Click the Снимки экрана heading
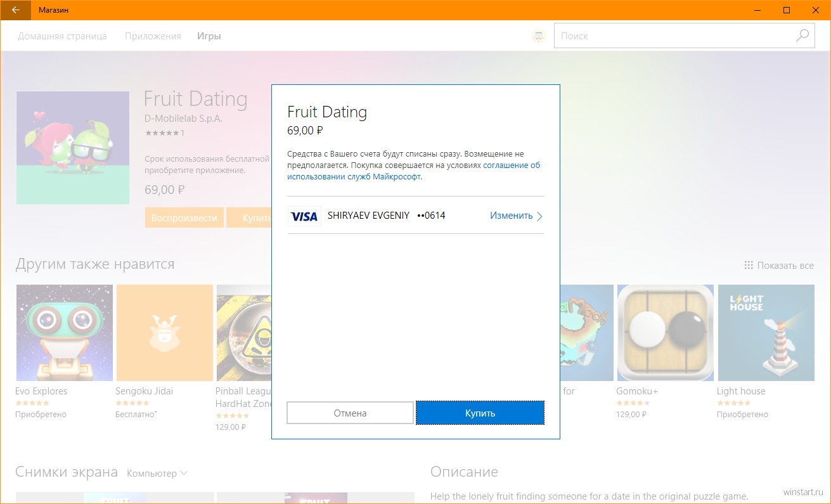 [67, 472]
